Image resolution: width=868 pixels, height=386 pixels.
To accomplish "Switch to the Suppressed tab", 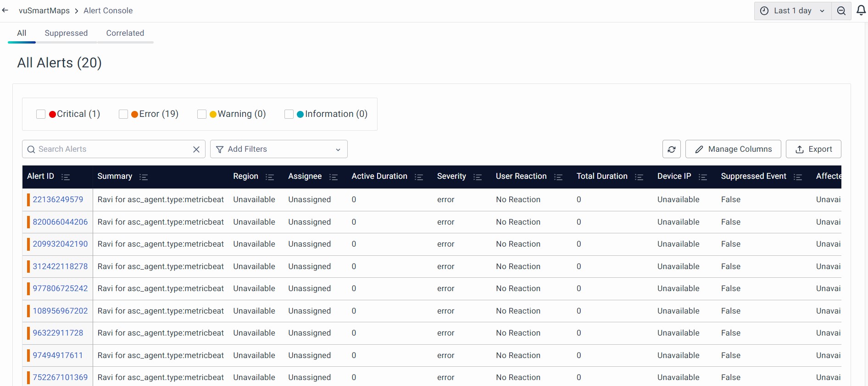I will 66,33.
